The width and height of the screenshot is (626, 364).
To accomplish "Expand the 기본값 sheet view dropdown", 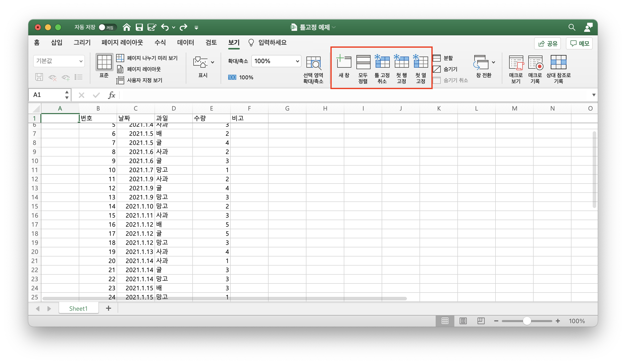I will click(81, 61).
